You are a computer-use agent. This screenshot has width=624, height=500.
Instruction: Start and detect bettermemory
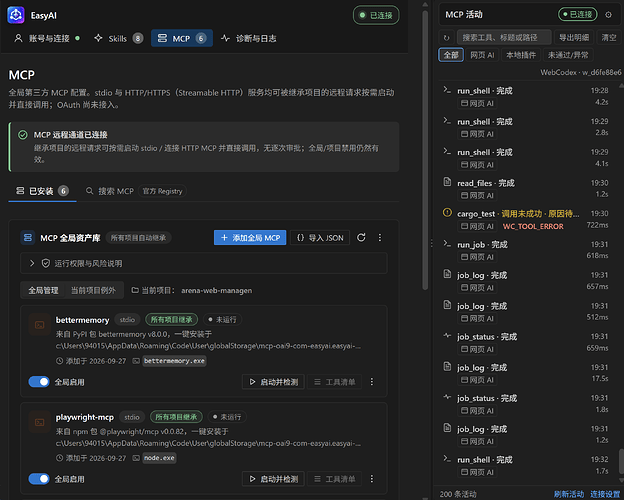pos(273,382)
